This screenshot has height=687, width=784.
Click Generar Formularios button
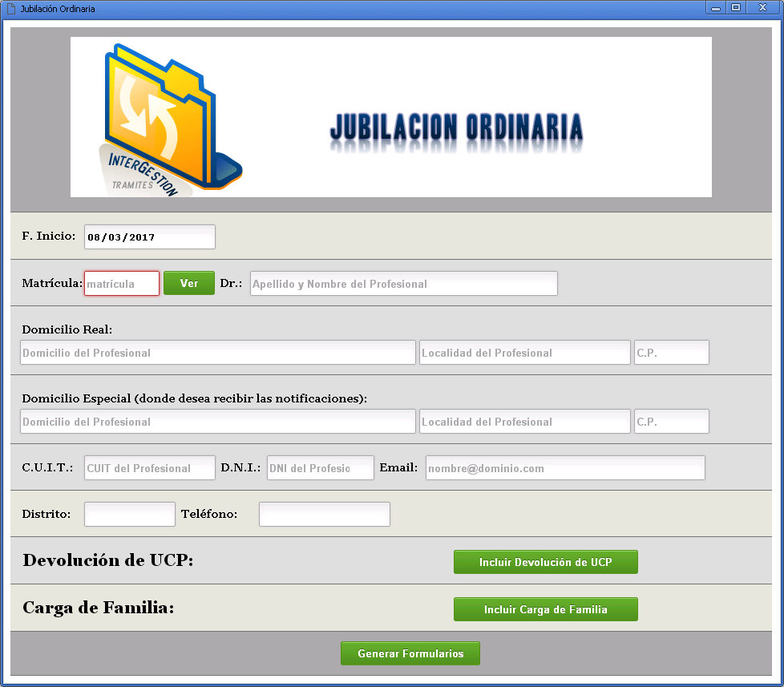[410, 653]
